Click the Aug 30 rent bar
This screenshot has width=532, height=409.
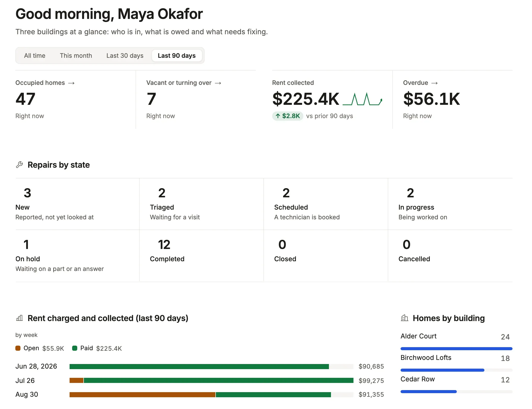coord(212,394)
